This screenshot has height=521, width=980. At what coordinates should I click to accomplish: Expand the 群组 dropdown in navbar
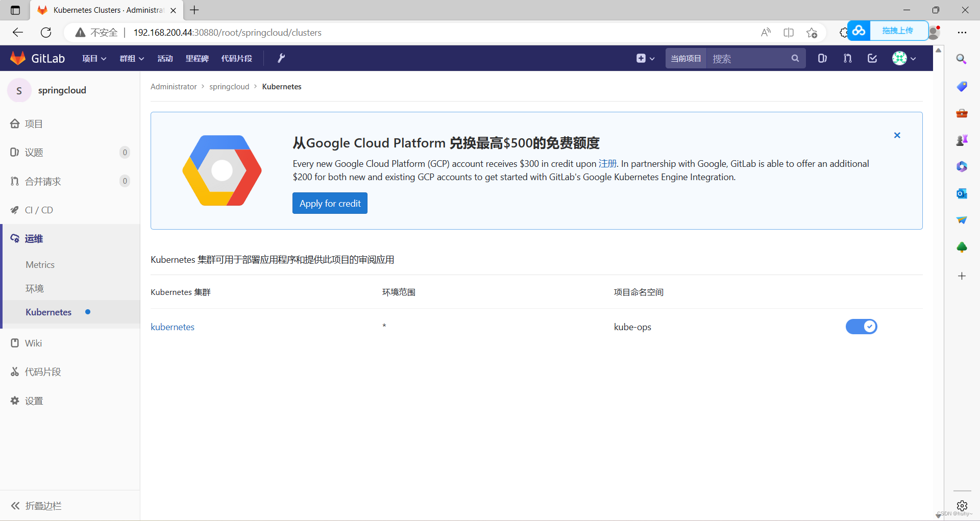pos(132,59)
